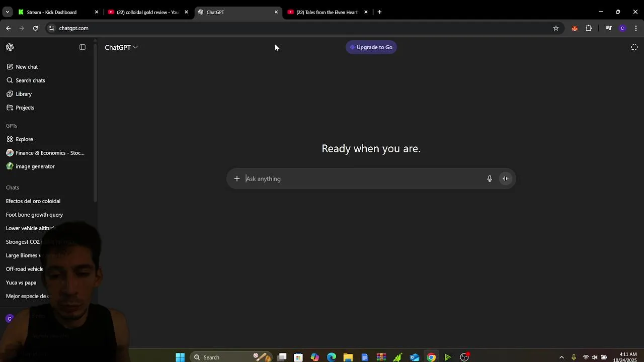Open the Chrome three-dot menu
This screenshot has height=362, width=644.
point(636,28)
